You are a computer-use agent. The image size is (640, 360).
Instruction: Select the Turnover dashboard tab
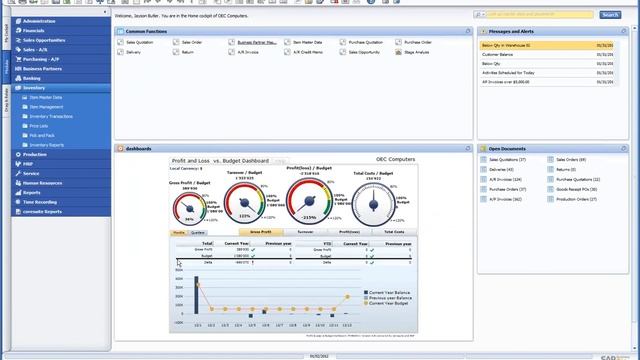pos(305,232)
